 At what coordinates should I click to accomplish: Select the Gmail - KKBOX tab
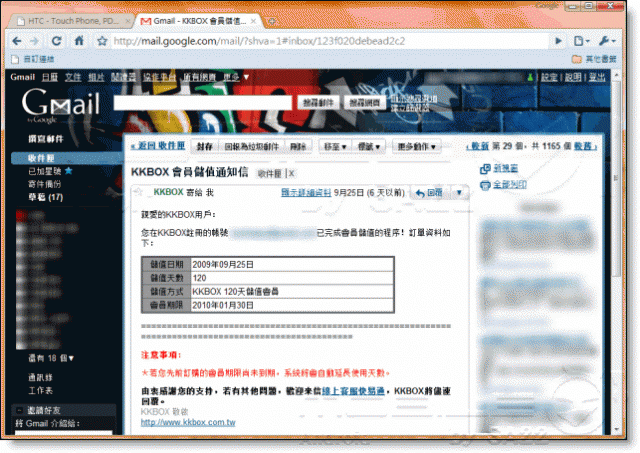click(199, 21)
